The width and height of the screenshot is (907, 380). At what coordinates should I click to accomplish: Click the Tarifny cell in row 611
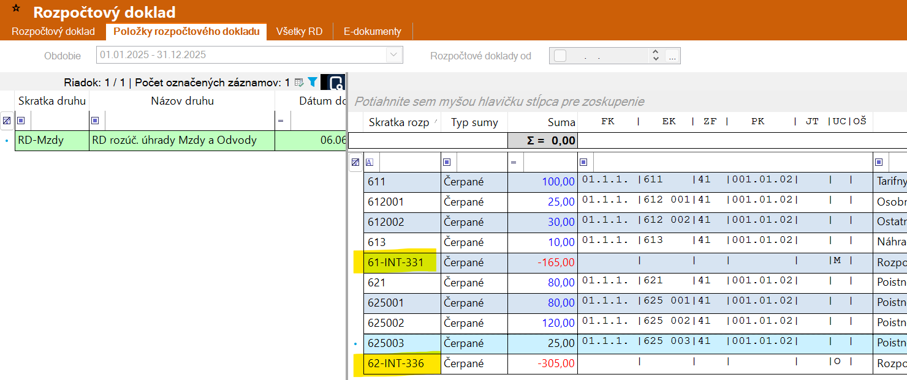[890, 182]
